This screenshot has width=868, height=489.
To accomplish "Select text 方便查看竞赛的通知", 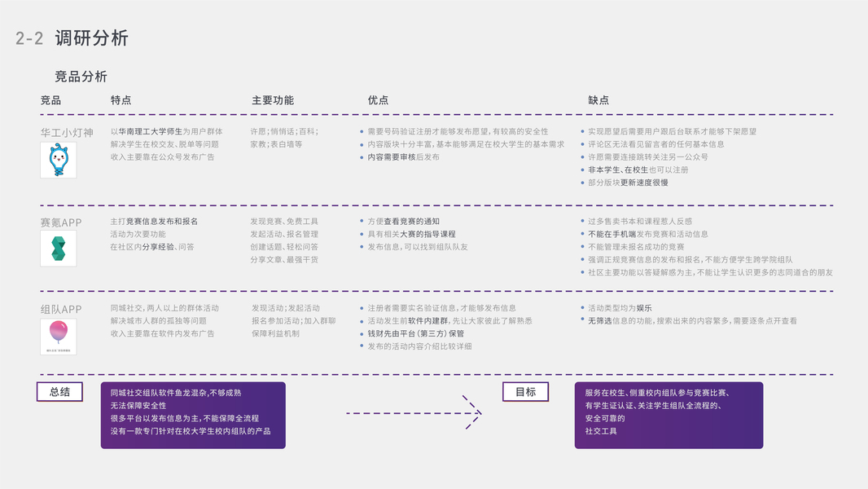I will [404, 222].
